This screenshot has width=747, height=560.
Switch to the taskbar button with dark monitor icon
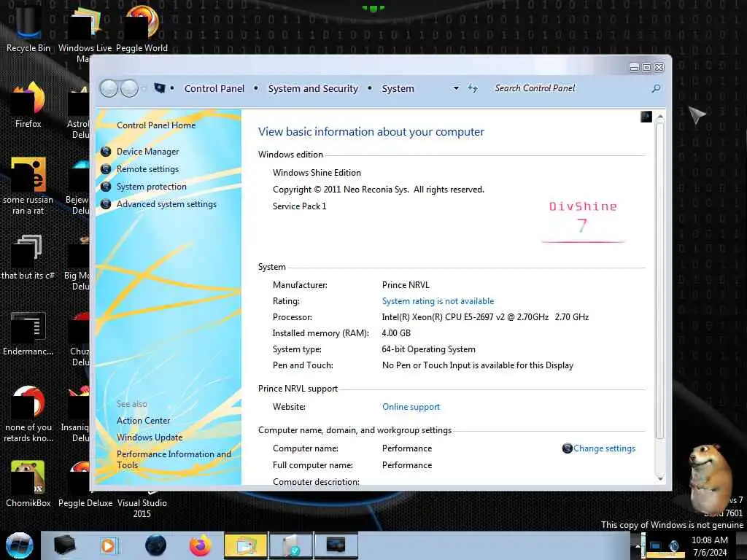coord(336,545)
